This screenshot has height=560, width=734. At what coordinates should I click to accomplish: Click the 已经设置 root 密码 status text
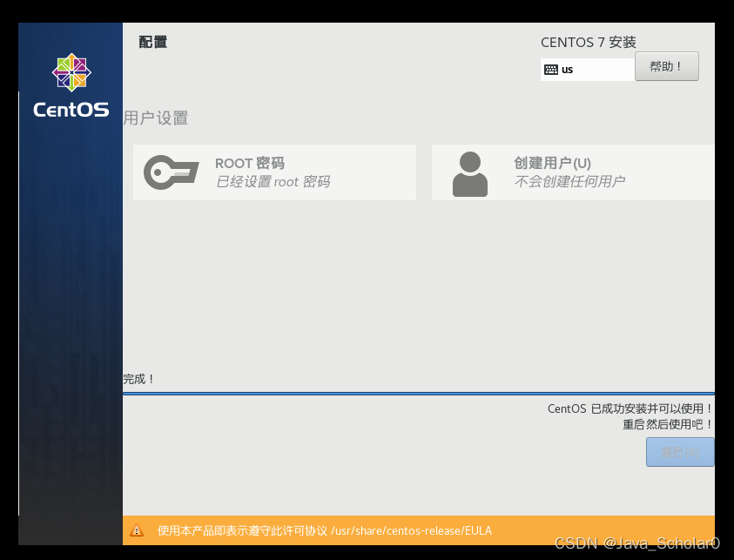(x=273, y=182)
